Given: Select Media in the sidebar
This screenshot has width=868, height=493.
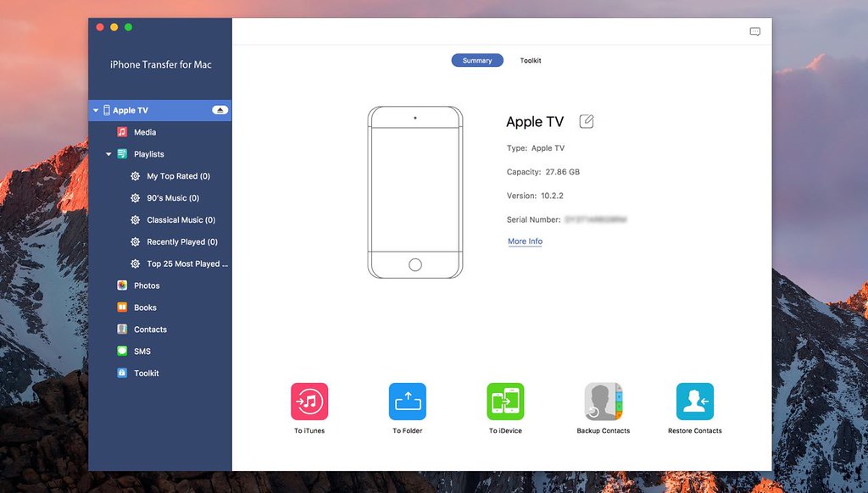Looking at the screenshot, I should (145, 132).
